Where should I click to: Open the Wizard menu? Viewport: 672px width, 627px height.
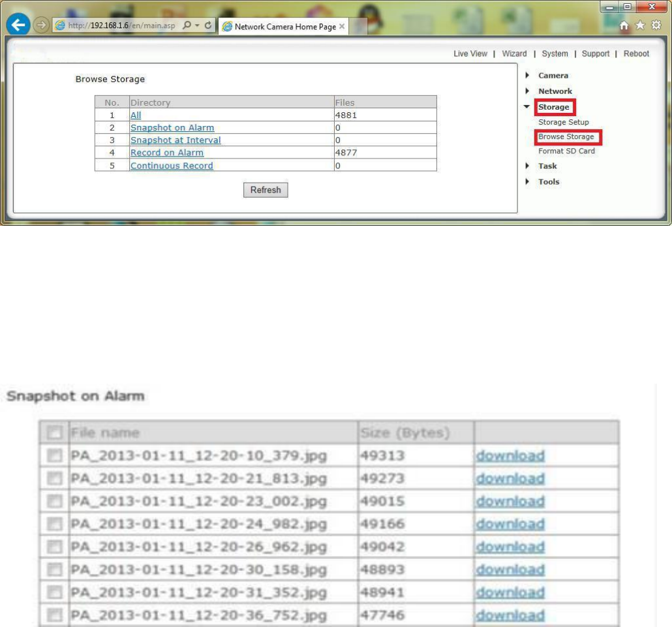point(514,54)
